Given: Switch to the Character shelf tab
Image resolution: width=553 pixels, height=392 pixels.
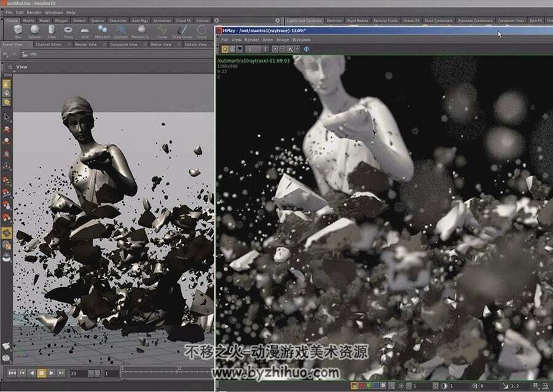Looking at the screenshot, I should pyautogui.click(x=118, y=20).
